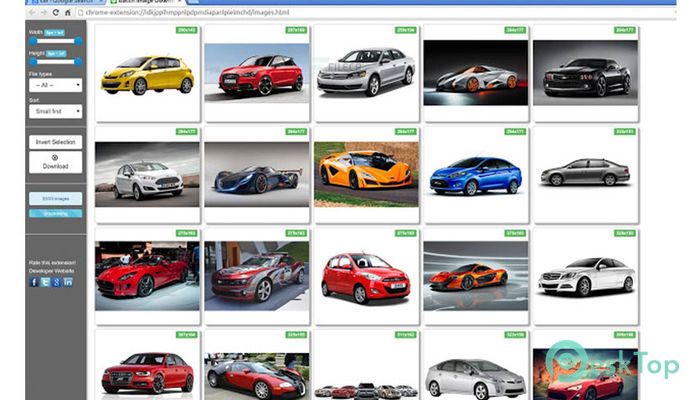The image size is (700, 400).
Task: Open the Twitter icon in sidebar
Action: pos(45,282)
